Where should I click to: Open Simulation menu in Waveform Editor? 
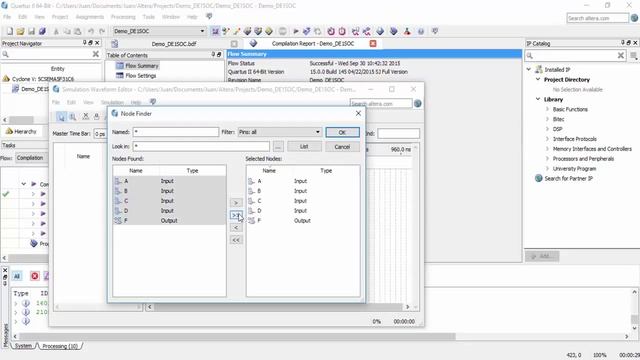coord(112,102)
